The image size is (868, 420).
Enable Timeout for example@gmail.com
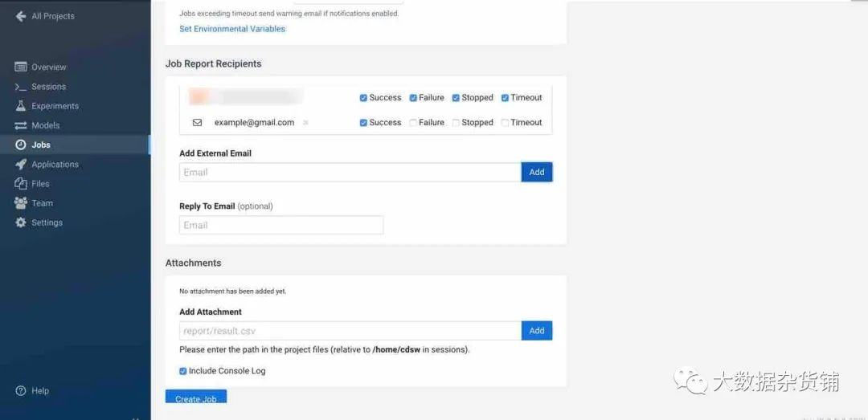coord(505,123)
